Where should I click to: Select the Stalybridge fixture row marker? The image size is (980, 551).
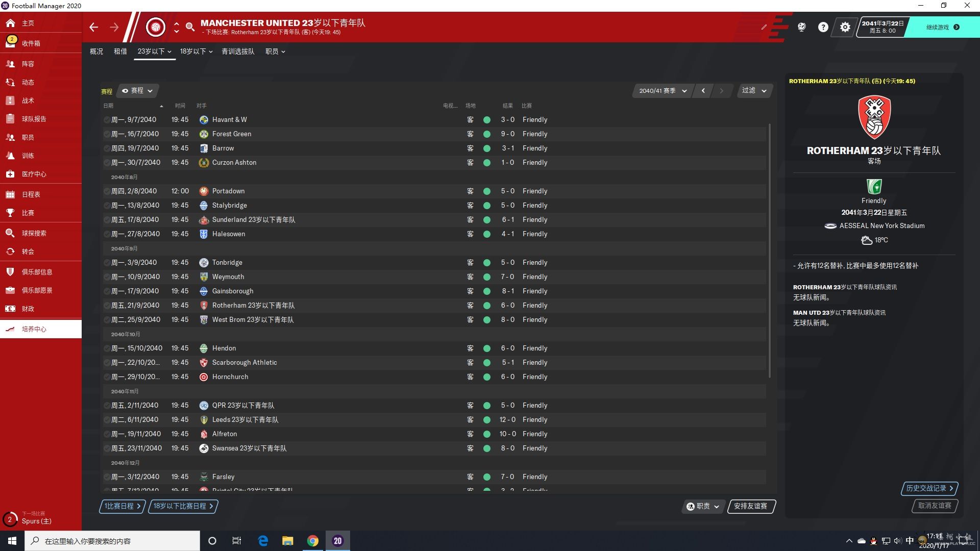coord(107,206)
